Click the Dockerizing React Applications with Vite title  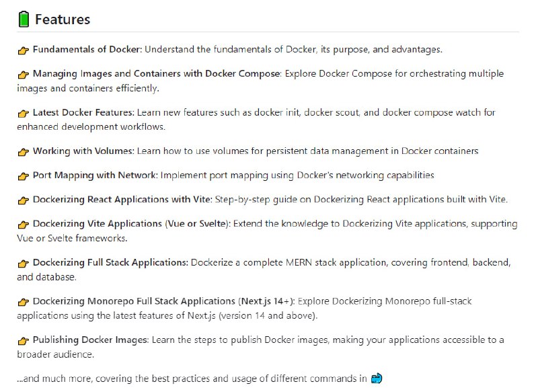click(x=122, y=200)
